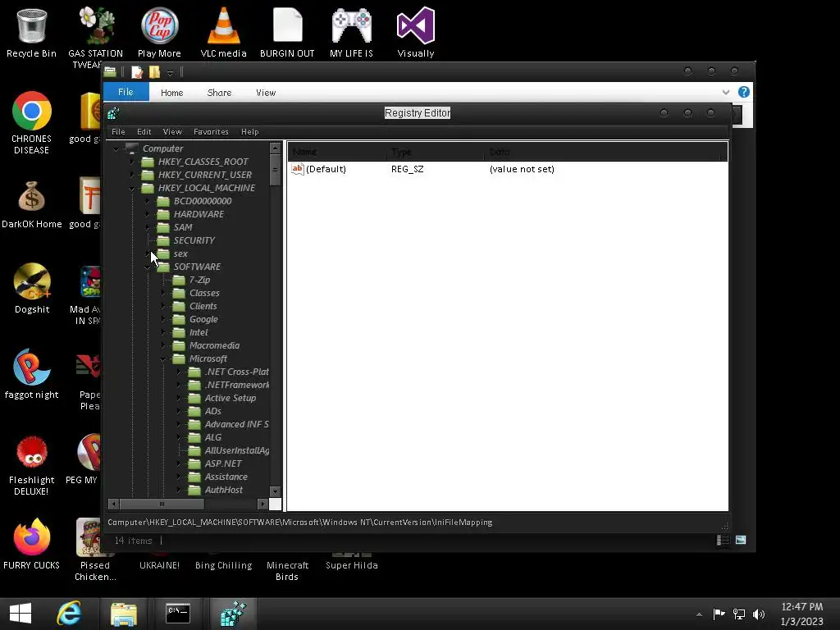Expand the HKEY_CURRENT_USER key
Image resolution: width=840 pixels, height=630 pixels.
(132, 175)
